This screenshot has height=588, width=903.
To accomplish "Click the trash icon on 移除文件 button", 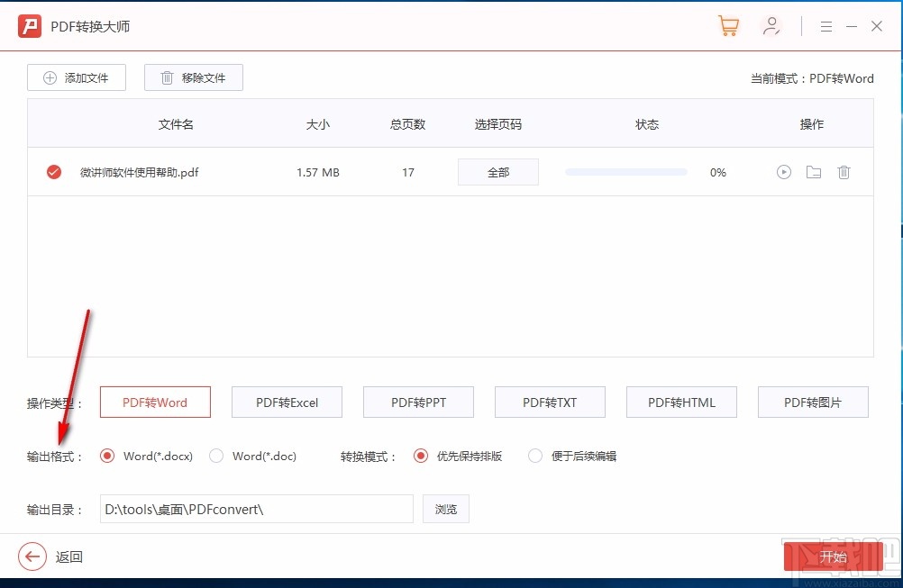I will [x=167, y=77].
